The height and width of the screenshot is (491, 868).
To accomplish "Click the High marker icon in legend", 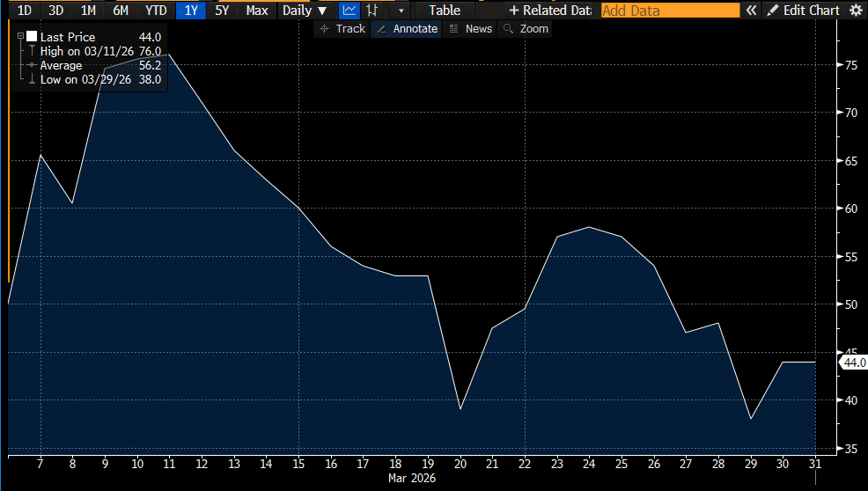I will pos(32,52).
